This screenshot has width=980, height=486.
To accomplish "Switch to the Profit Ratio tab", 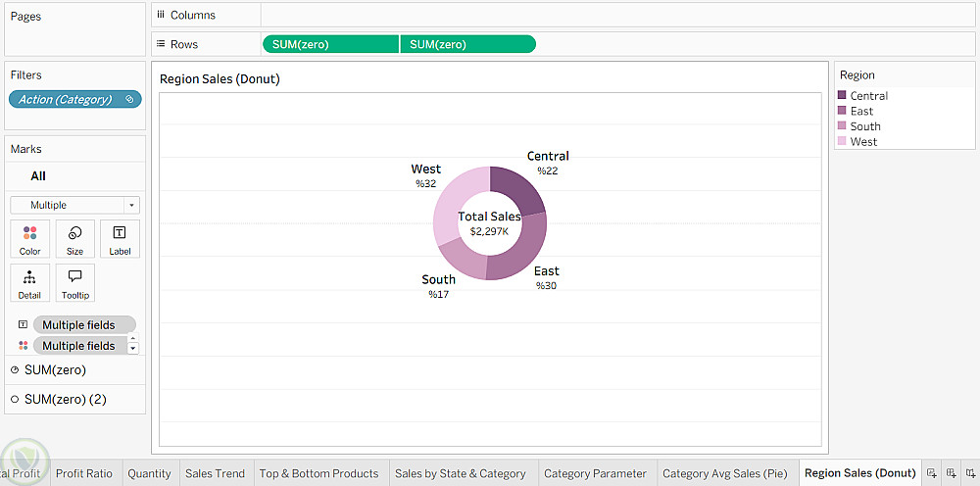I will tap(84, 473).
